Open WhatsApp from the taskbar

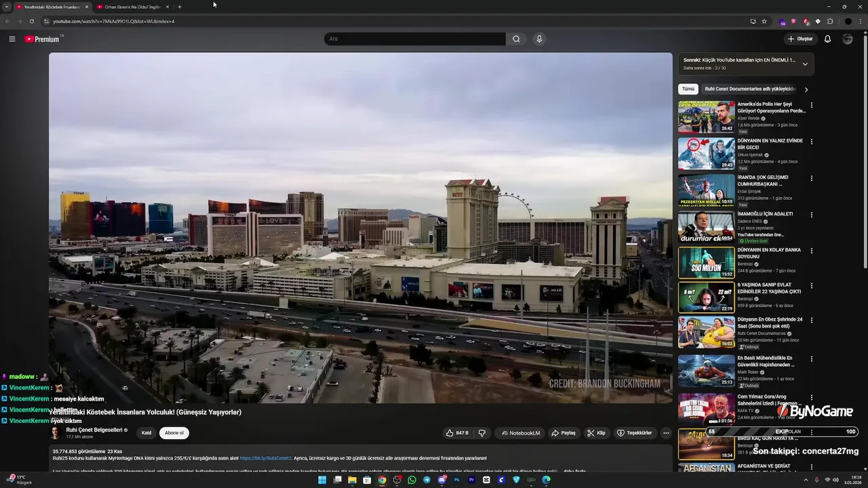pos(412,480)
